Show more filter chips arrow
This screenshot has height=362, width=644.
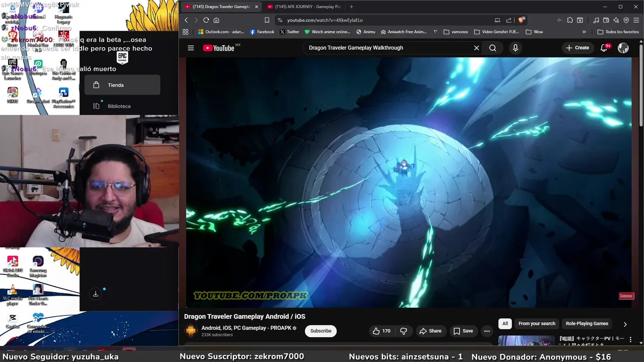625,324
